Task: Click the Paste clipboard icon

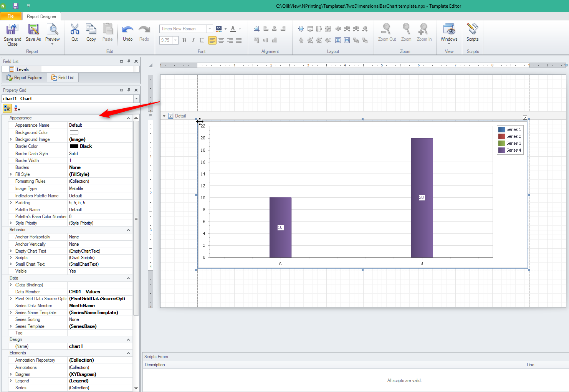Action: point(108,29)
